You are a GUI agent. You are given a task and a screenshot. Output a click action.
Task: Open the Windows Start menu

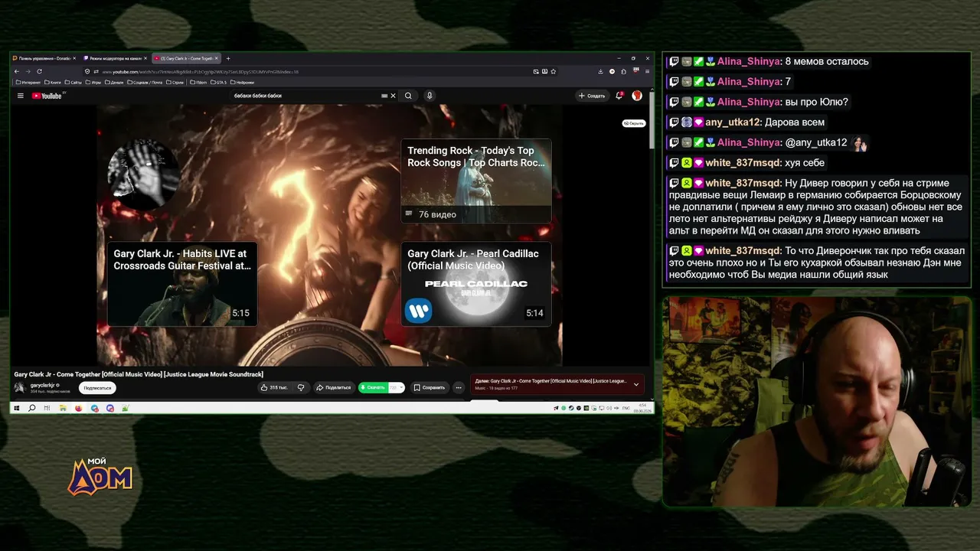(x=17, y=408)
